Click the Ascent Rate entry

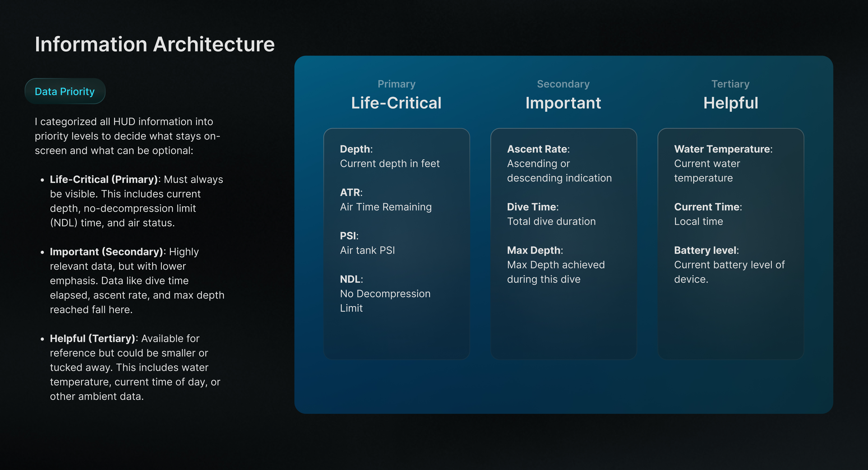(559, 164)
